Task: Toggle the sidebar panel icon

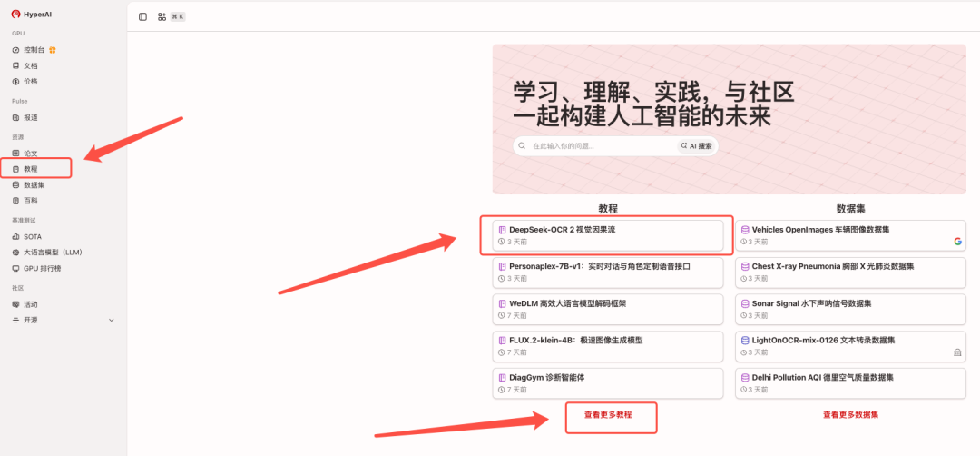Action: (x=143, y=17)
